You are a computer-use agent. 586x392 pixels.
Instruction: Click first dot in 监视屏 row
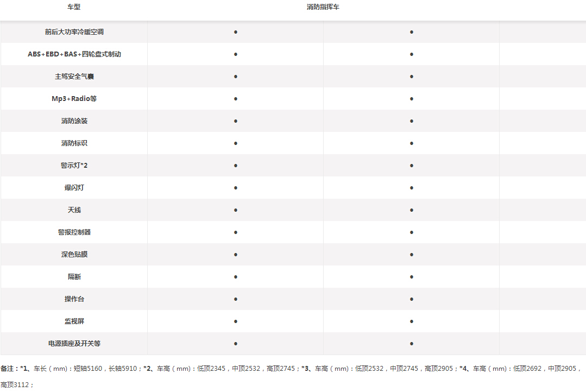point(236,321)
